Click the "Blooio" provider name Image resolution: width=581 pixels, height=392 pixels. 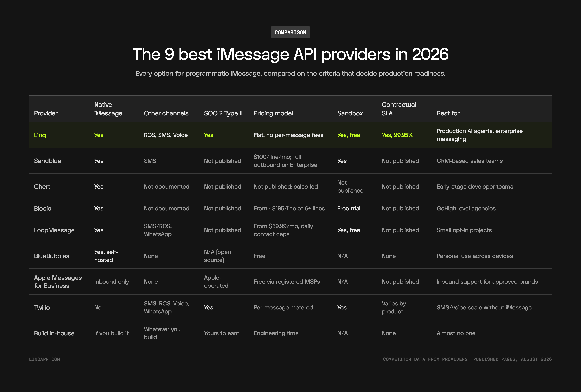click(43, 208)
